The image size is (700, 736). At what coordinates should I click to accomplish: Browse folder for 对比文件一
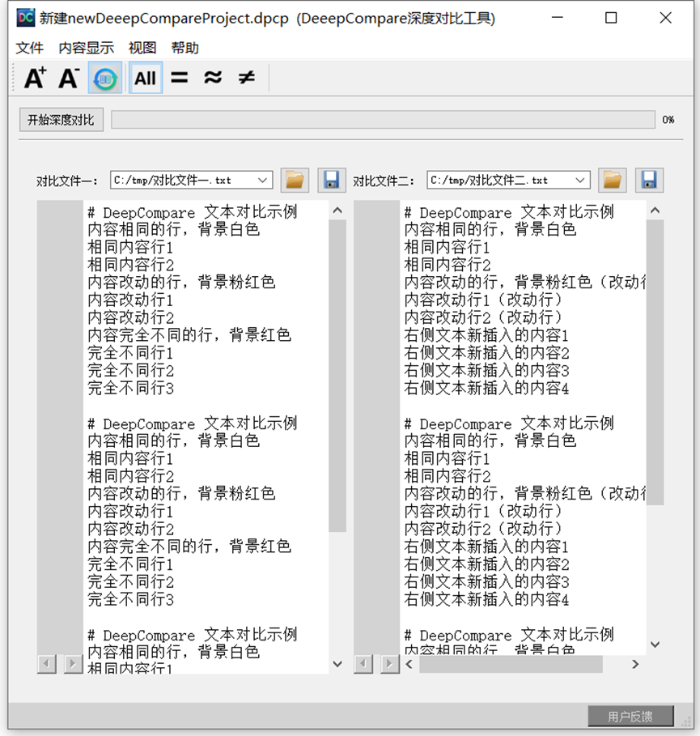click(295, 180)
